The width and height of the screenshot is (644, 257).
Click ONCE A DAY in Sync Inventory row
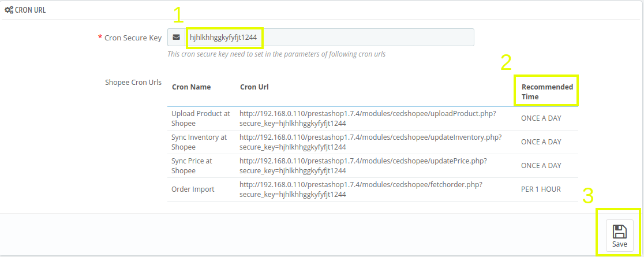(x=541, y=142)
